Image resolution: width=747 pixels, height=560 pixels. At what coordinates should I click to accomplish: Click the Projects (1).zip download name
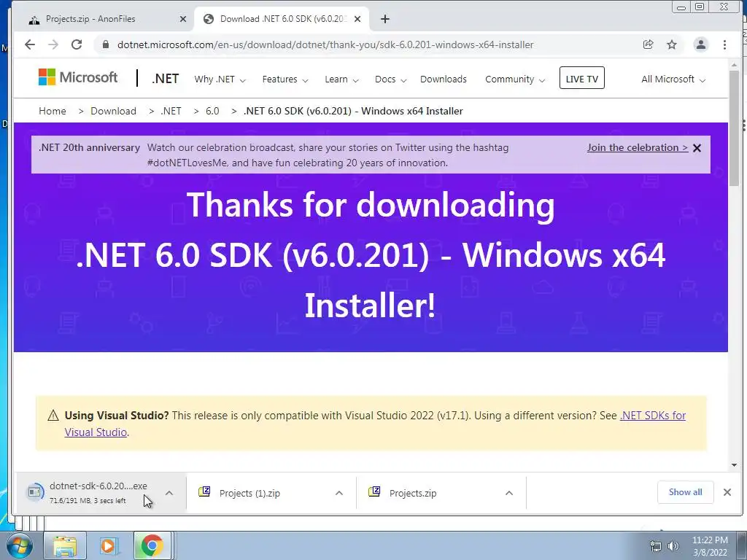[249, 494]
